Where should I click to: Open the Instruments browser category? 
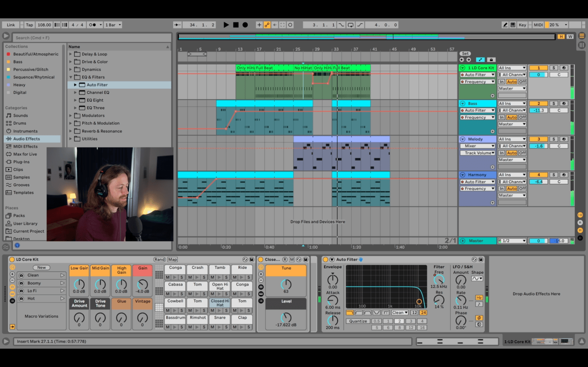click(x=25, y=131)
